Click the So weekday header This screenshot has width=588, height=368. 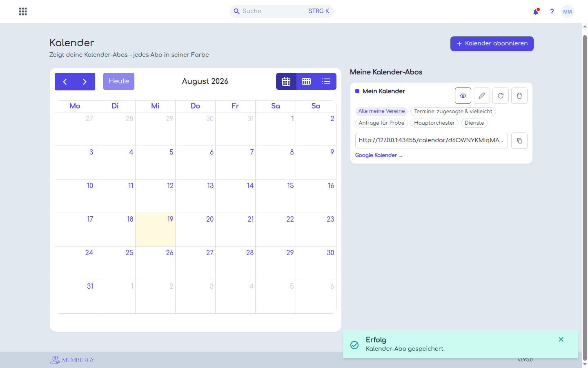point(316,106)
